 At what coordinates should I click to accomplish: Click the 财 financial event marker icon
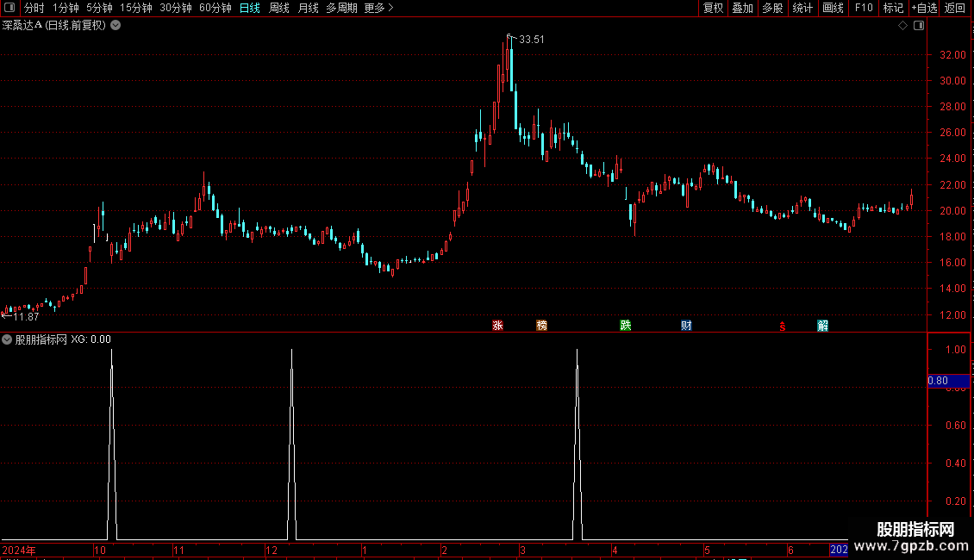point(686,326)
